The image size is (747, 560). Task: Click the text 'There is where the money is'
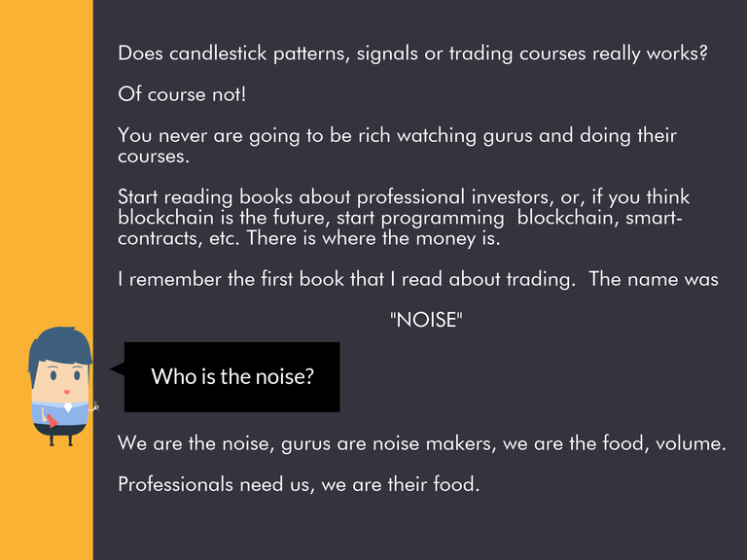point(373,238)
